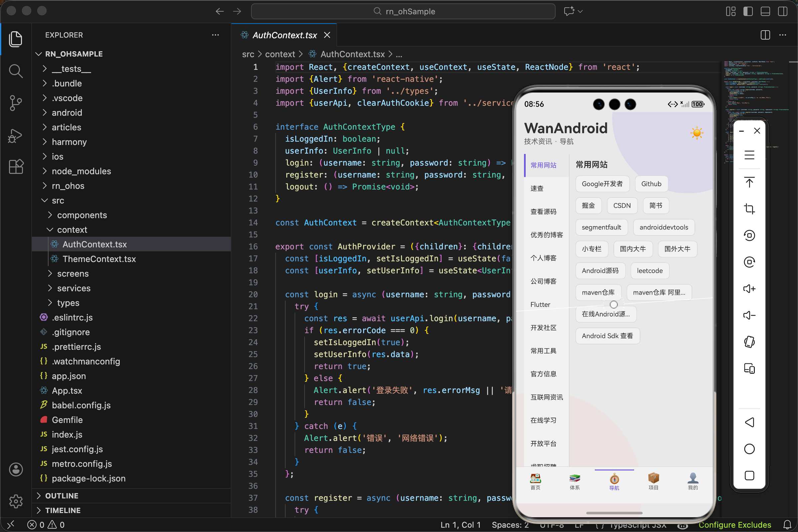The height and width of the screenshot is (532, 798).
Task: Click the Go Back arrow in title bar
Action: (x=219, y=12)
